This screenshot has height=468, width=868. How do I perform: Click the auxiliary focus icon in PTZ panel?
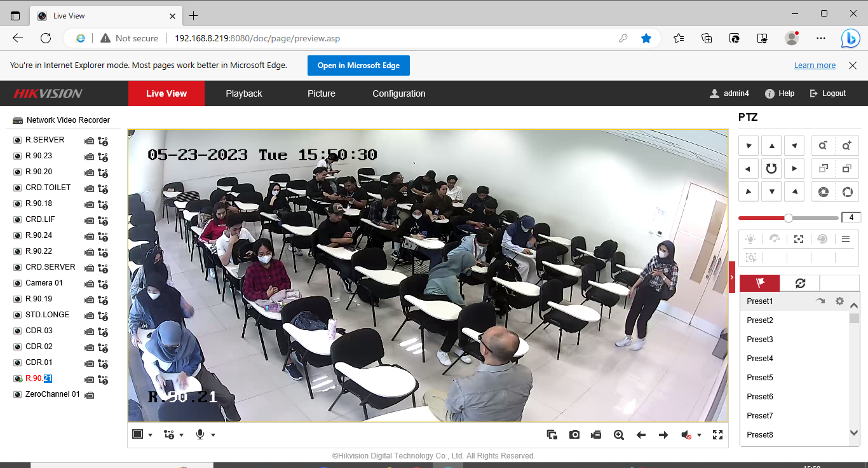tap(799, 239)
